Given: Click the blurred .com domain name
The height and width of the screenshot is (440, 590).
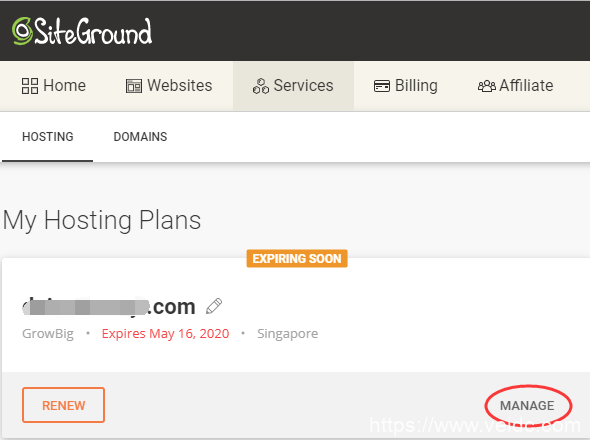Looking at the screenshot, I should coord(109,306).
